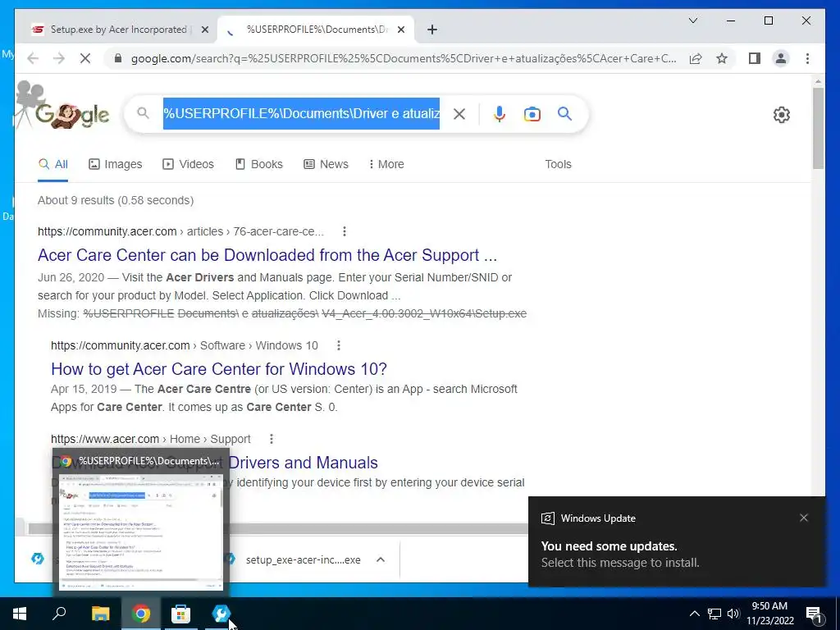Open File Explorer from taskbar
The height and width of the screenshot is (630, 840).
pos(100,614)
